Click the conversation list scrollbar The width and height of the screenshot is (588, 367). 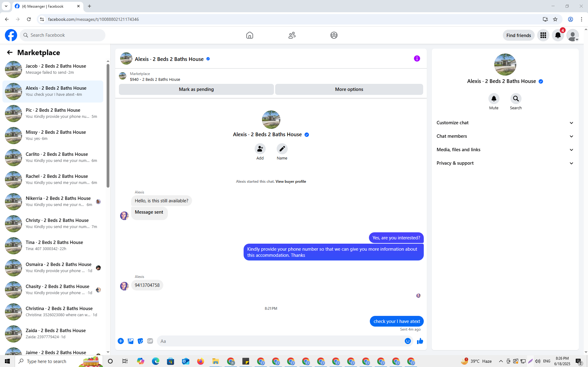[108, 125]
